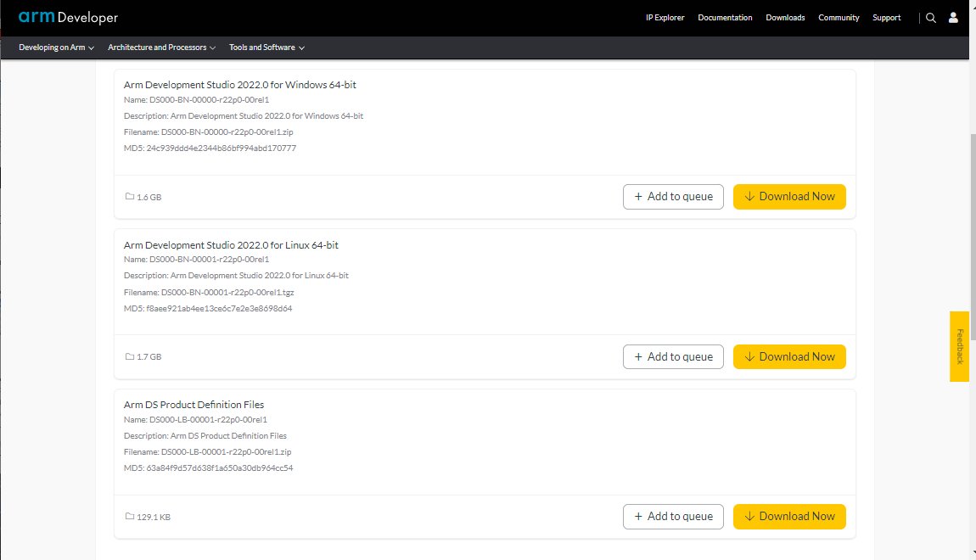
Task: Expand the Developing on Arm menu
Action: coord(56,48)
